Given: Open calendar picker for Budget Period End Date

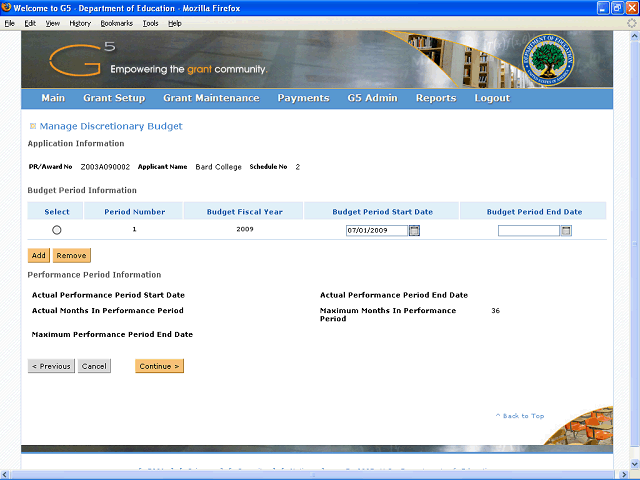Looking at the screenshot, I should click(x=566, y=231).
